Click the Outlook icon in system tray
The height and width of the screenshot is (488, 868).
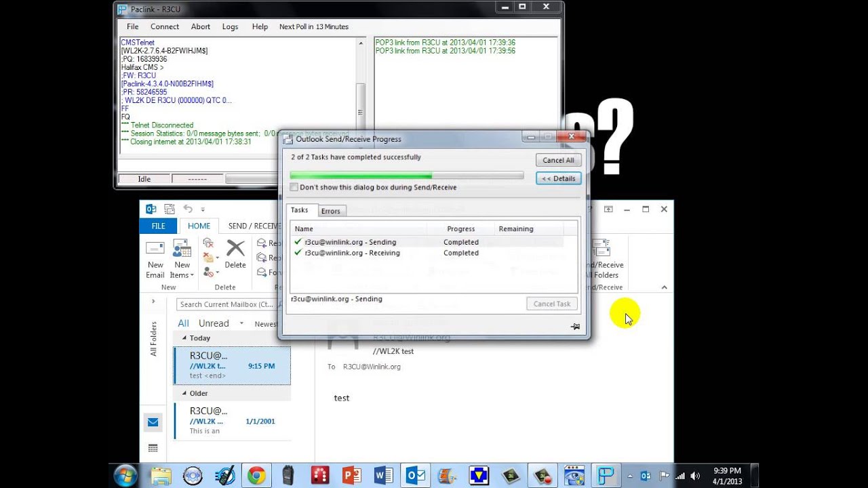pos(646,476)
